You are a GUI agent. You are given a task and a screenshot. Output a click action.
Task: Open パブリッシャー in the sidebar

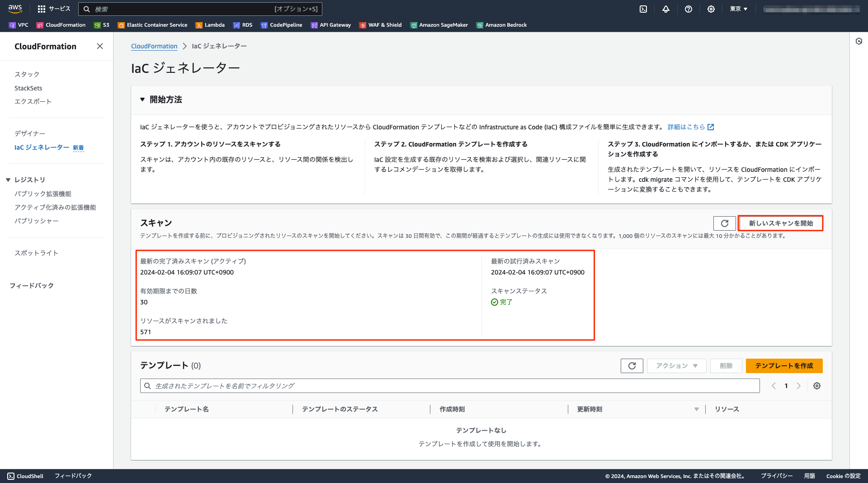(x=37, y=221)
